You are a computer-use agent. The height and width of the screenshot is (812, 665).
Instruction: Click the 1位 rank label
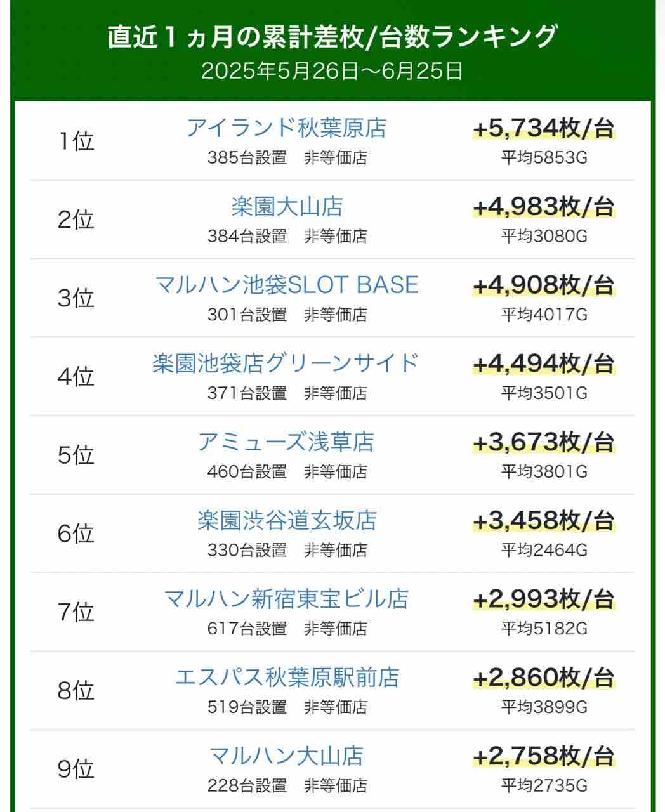pos(76,141)
